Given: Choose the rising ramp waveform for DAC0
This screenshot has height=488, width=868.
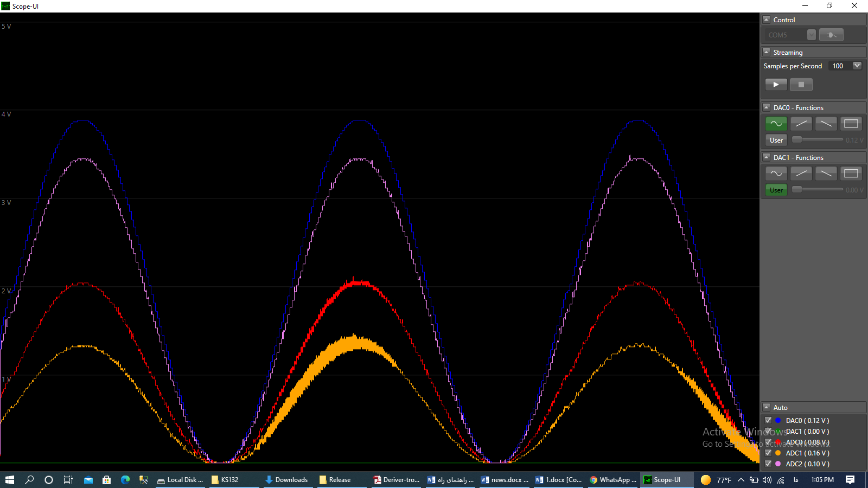Looking at the screenshot, I should [801, 124].
